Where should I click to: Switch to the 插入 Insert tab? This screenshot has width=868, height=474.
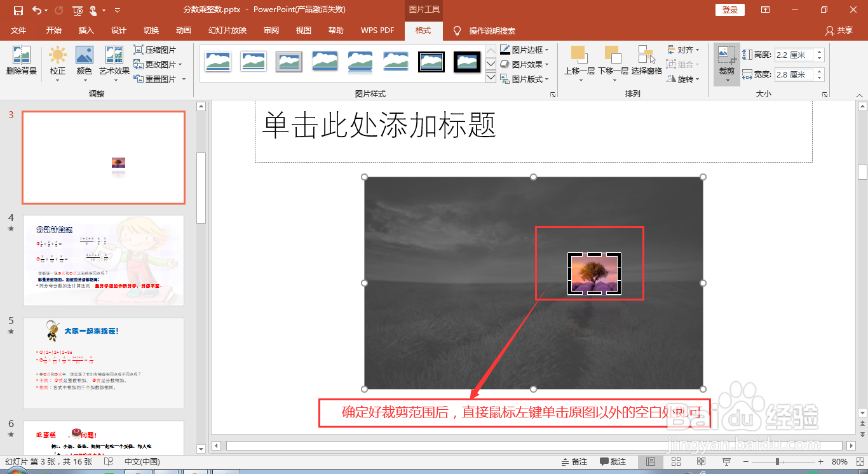(86, 30)
